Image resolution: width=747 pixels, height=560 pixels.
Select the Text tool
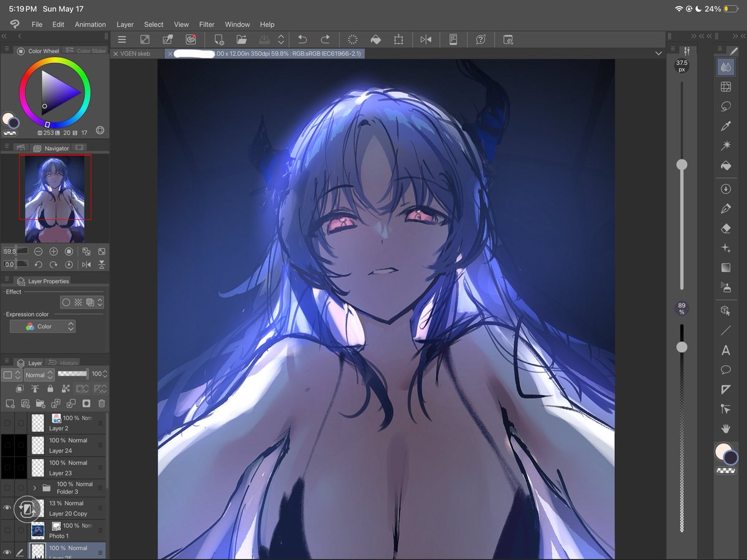click(x=725, y=350)
